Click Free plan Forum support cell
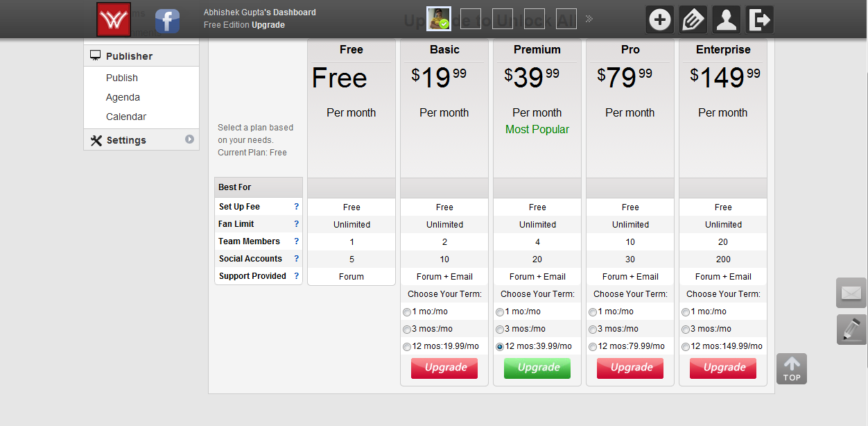This screenshot has height=426, width=868. click(351, 276)
